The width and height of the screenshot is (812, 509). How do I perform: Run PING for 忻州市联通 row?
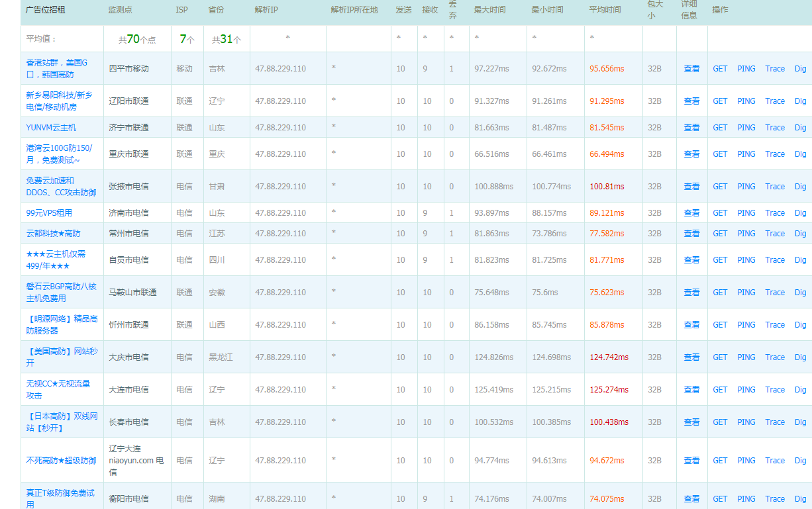[x=746, y=325]
